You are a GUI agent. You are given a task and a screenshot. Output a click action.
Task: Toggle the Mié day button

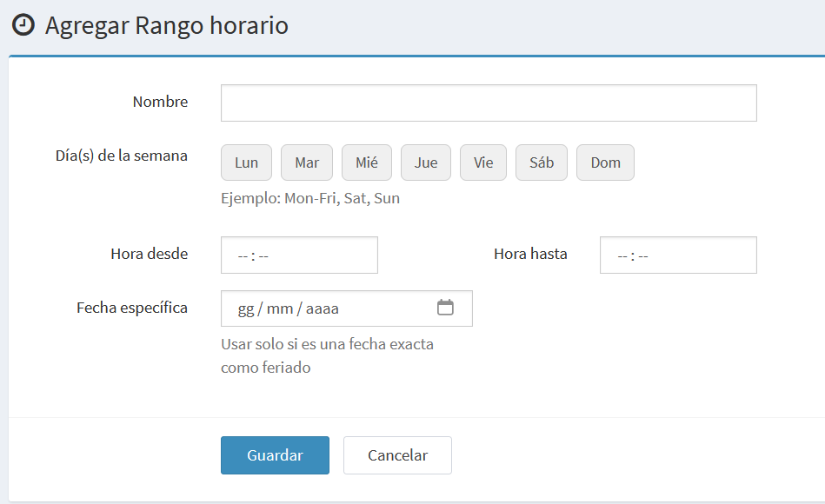367,162
